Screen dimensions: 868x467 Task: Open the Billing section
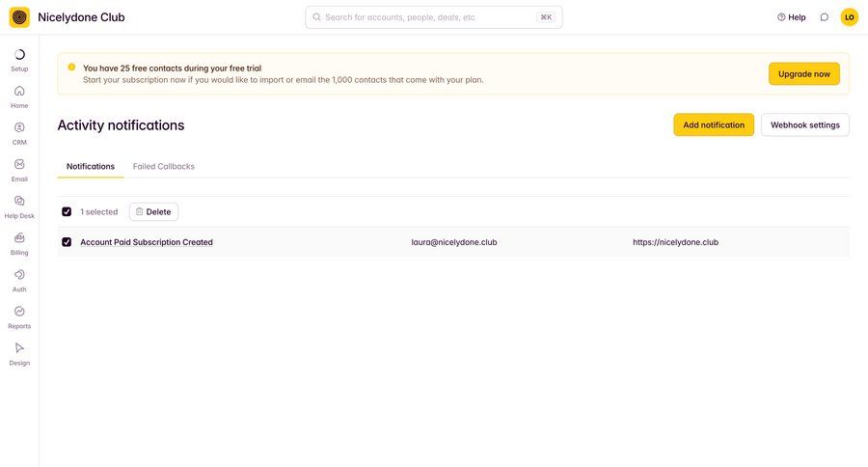click(x=19, y=244)
